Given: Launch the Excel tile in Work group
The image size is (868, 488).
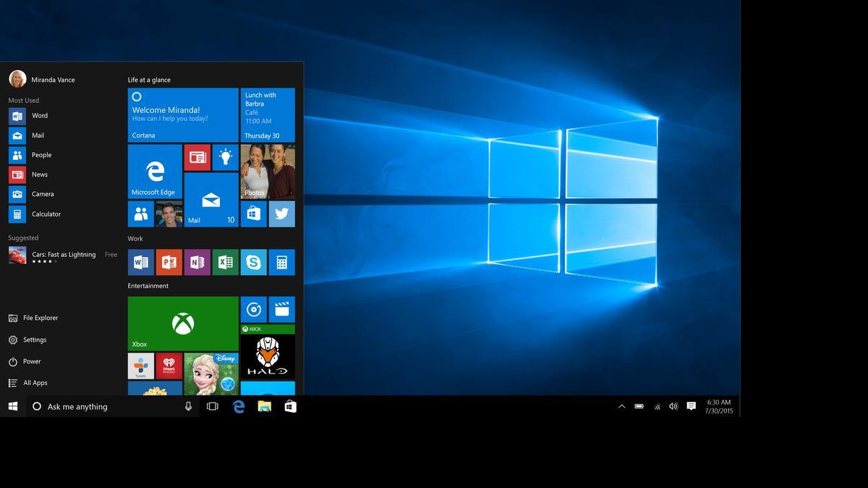Looking at the screenshot, I should point(225,262).
